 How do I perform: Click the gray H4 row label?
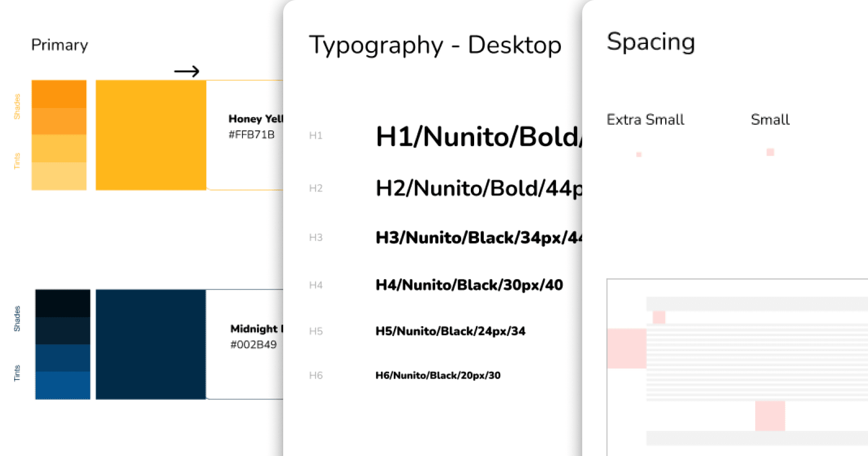pyautogui.click(x=316, y=286)
